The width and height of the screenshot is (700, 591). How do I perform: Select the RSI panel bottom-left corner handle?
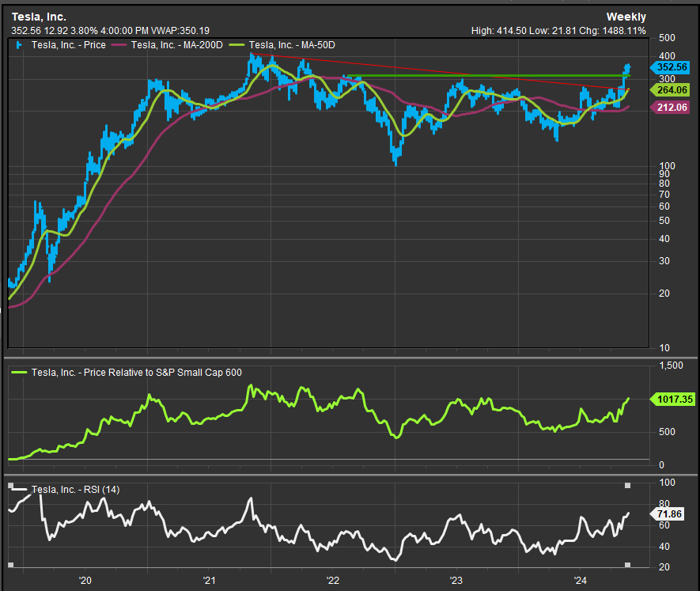tap(11, 565)
